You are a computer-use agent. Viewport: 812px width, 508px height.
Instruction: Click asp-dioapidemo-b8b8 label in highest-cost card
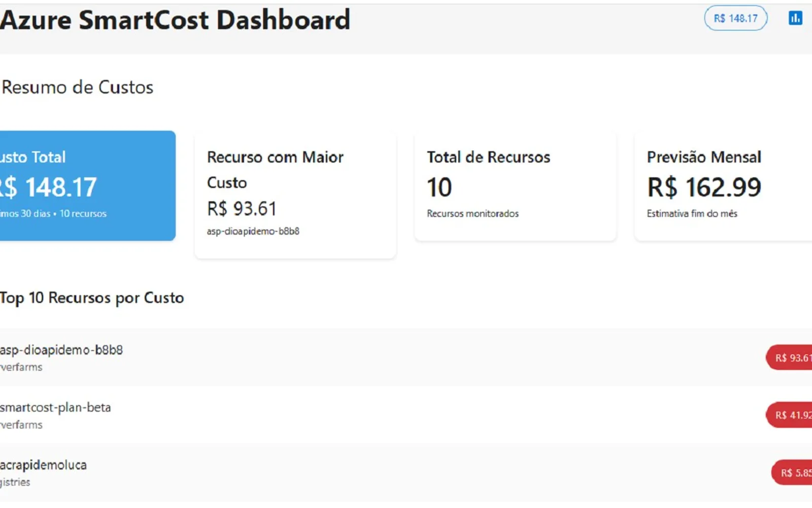[x=253, y=231]
